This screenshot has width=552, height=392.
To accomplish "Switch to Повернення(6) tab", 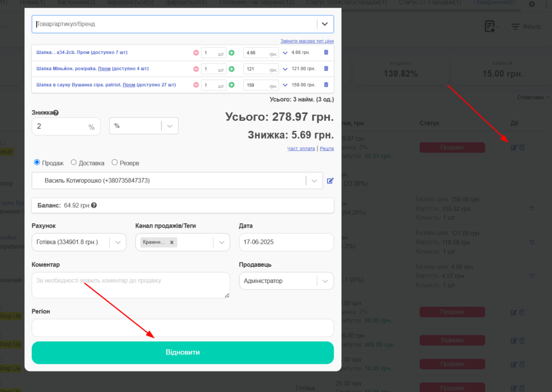I will pos(495,3).
